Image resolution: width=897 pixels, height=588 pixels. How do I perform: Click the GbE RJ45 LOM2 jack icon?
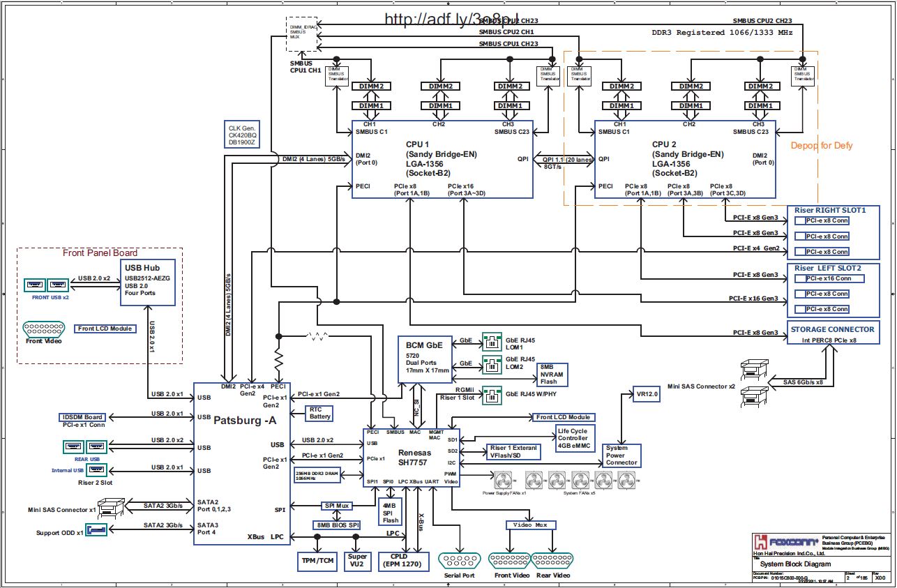[493, 365]
